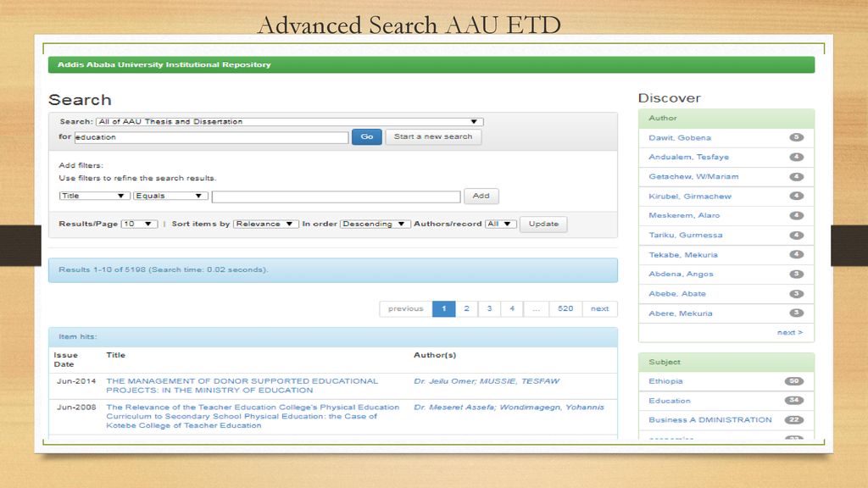Click 'next >' under Author list

(x=790, y=332)
